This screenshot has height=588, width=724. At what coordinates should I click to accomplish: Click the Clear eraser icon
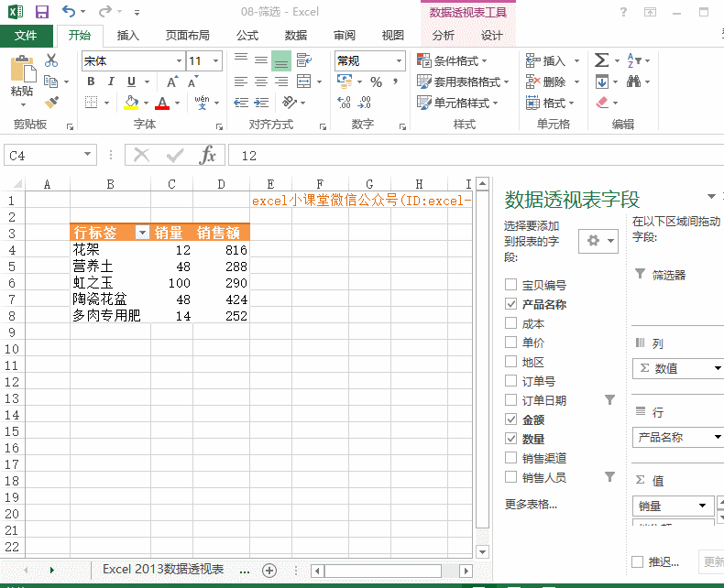tap(602, 102)
